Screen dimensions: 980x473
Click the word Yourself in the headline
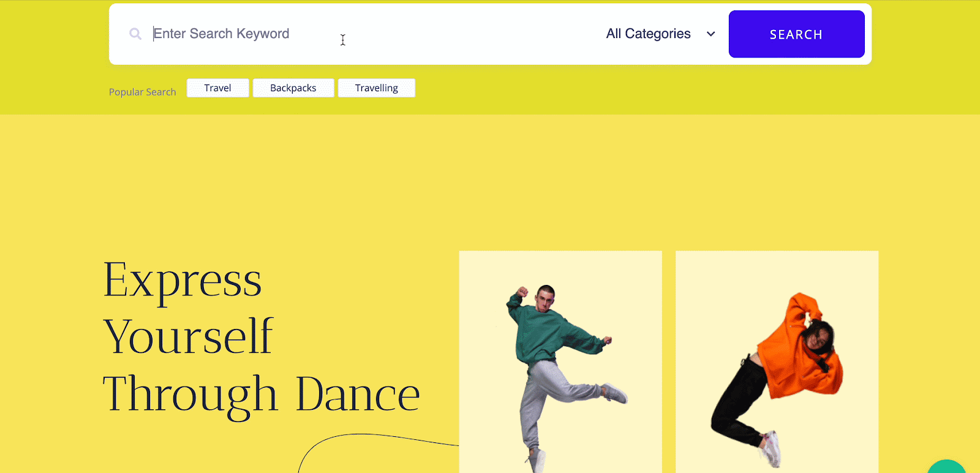pos(188,336)
